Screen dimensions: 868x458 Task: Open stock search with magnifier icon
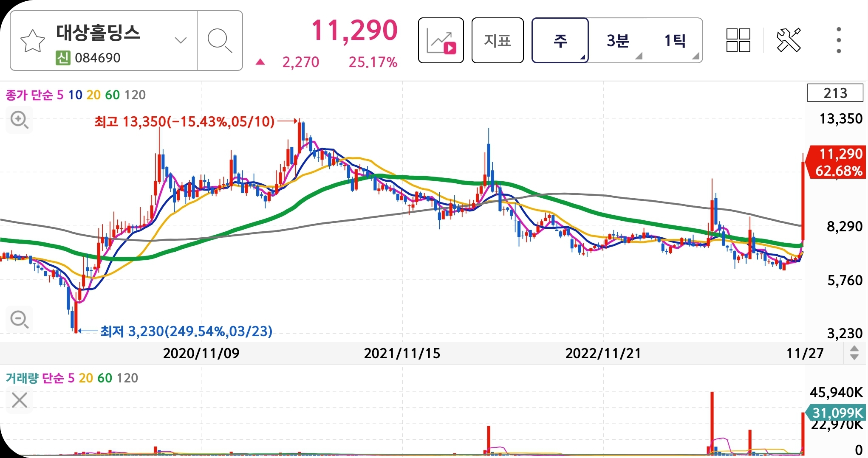[220, 41]
